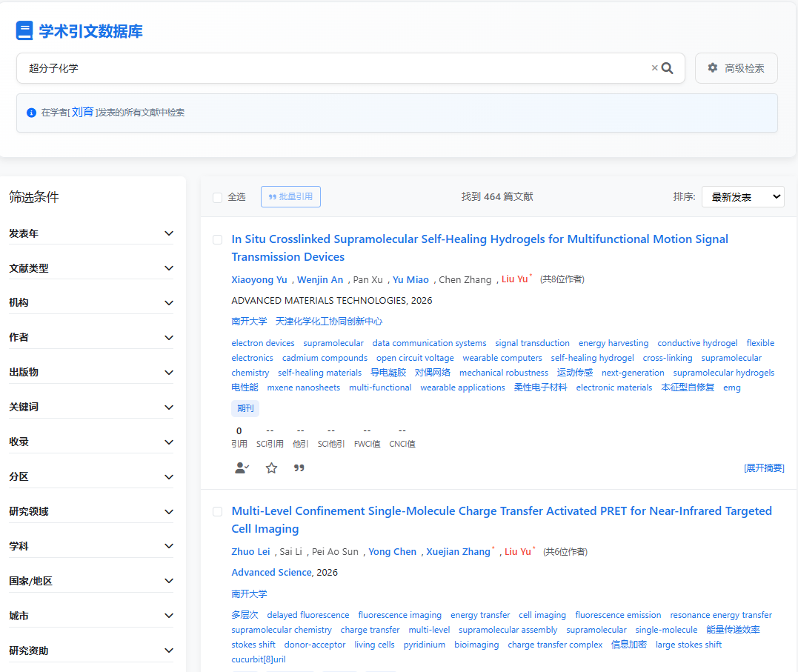Click the quote cite icon on first result
The image size is (798, 672).
299,468
